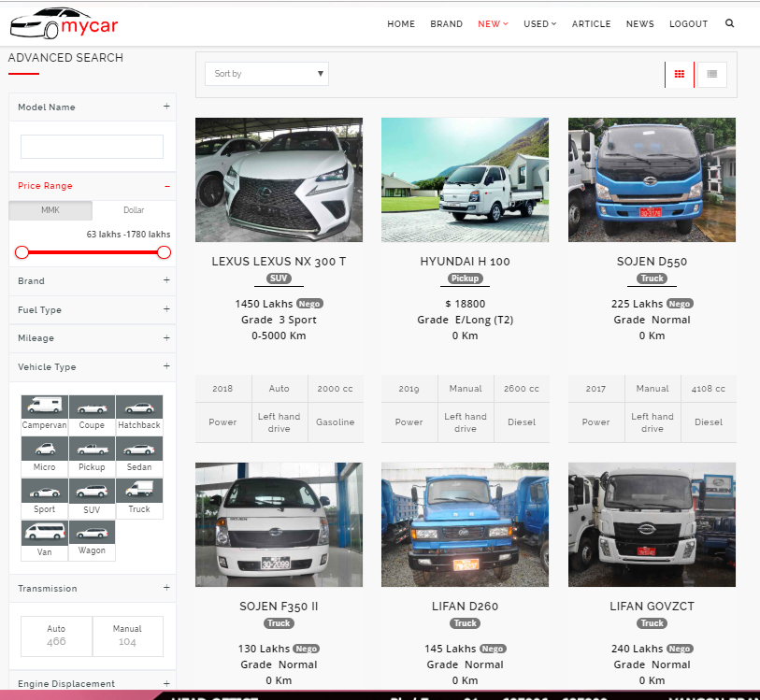This screenshot has height=700, width=760.
Task: Click the Nego badge beside 1450 Lakhs
Action: click(309, 304)
